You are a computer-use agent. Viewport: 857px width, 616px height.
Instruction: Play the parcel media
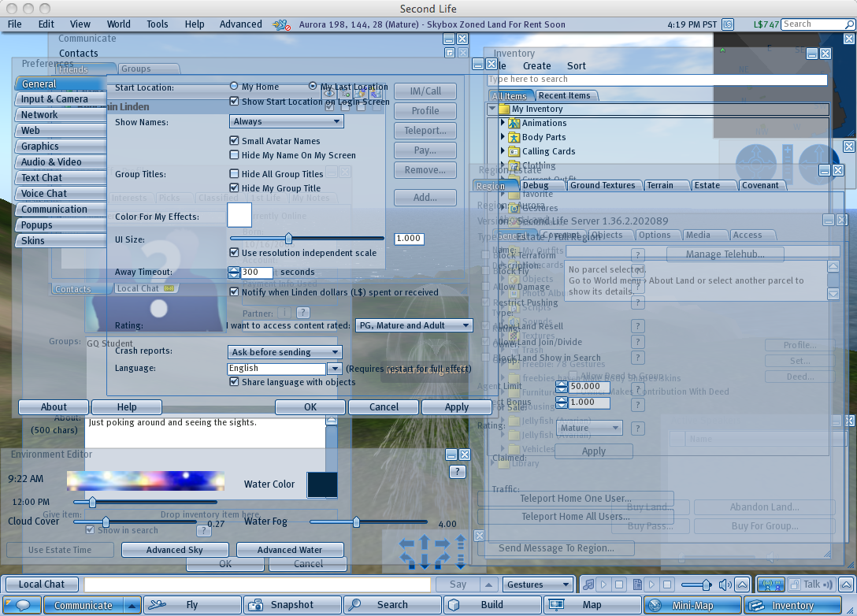[x=651, y=584]
